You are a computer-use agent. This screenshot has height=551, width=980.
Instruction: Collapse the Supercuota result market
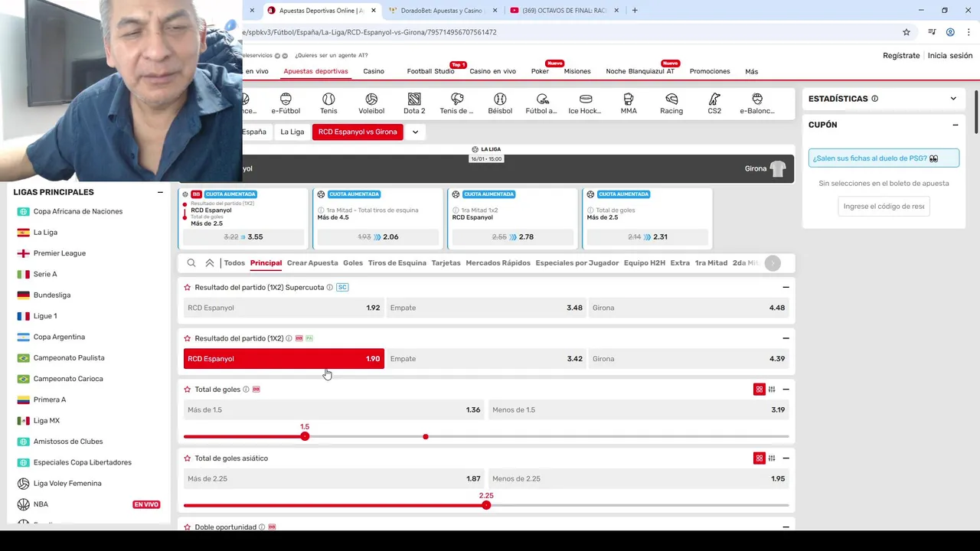coord(786,287)
